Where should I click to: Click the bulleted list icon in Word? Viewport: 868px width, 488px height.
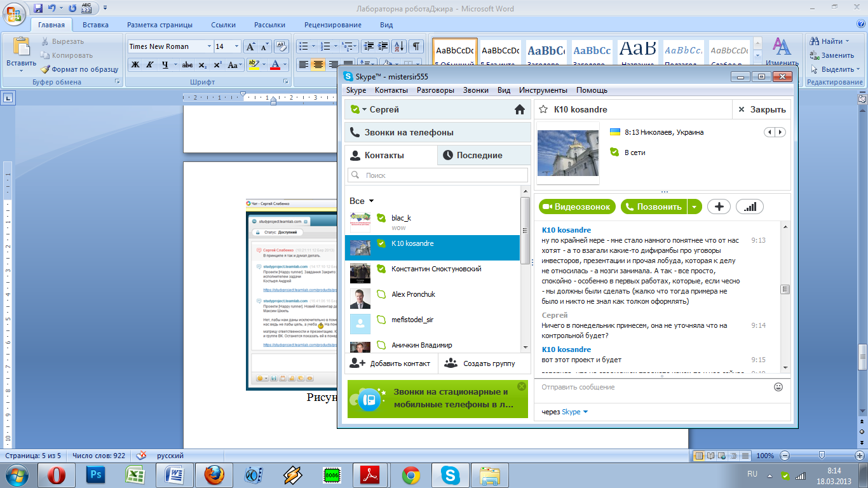(303, 46)
